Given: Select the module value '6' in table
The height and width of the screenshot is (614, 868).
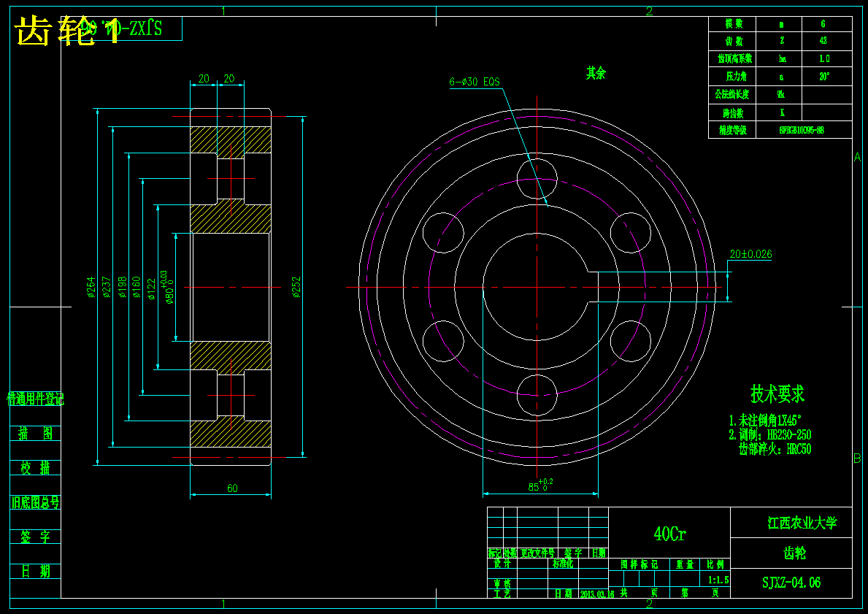Looking at the screenshot, I should (823, 24).
